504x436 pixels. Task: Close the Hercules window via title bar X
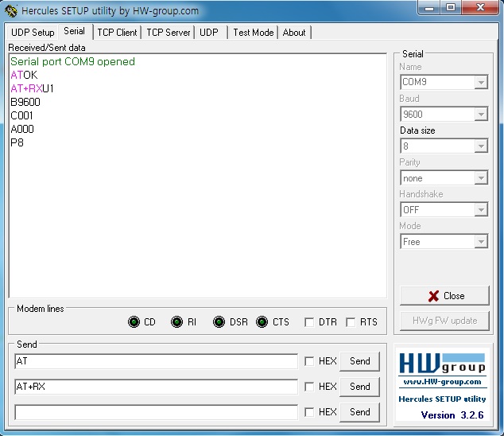pos(480,7)
